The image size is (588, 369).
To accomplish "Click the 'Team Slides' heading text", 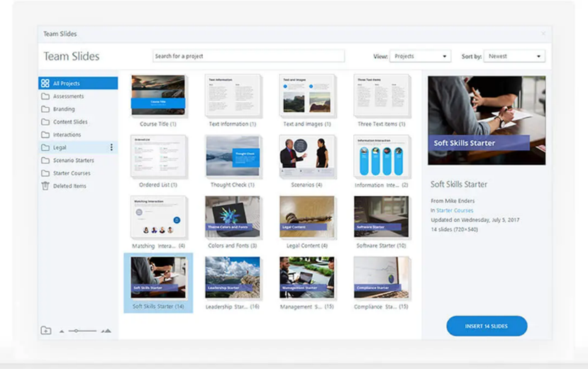I will (x=72, y=56).
